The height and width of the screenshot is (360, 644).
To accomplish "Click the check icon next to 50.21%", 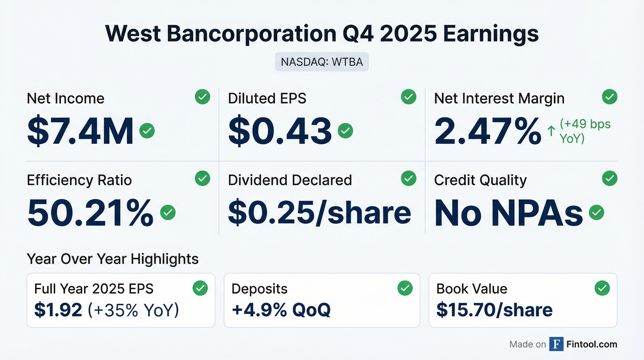I will point(168,212).
